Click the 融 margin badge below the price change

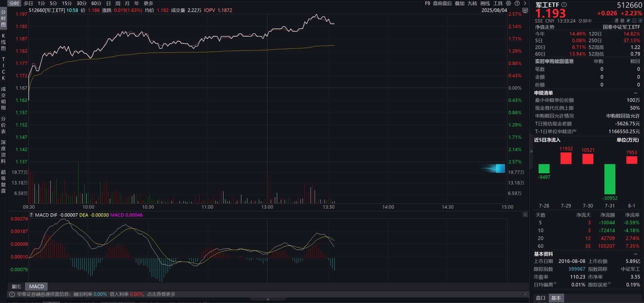click(x=623, y=20)
